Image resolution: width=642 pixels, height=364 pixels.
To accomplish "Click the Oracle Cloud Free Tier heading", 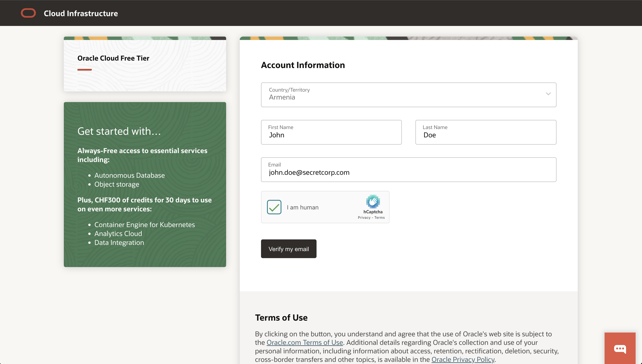I will point(113,58).
